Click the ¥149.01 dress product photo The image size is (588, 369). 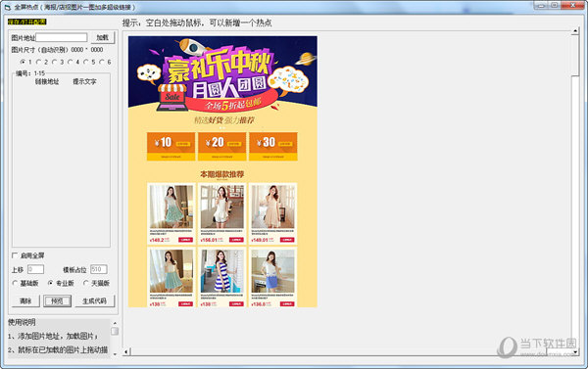pos(273,207)
